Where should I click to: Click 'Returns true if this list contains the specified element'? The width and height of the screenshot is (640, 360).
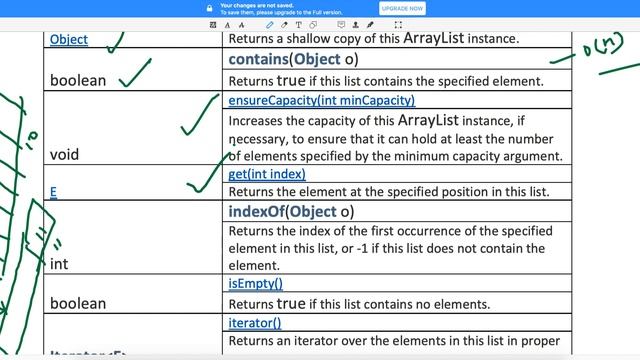click(x=386, y=81)
